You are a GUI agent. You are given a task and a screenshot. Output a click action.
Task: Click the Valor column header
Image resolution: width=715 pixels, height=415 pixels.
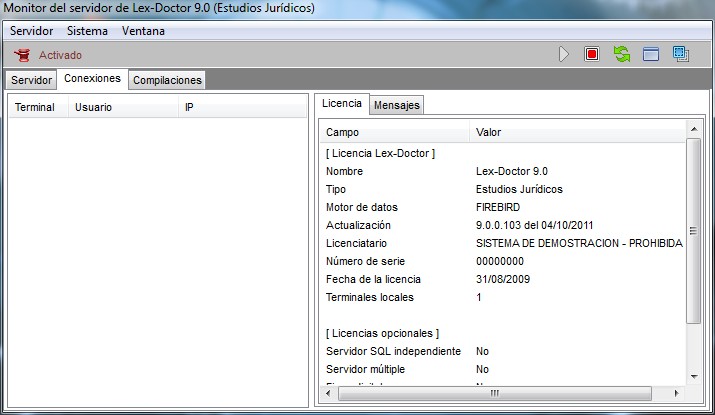click(577, 133)
